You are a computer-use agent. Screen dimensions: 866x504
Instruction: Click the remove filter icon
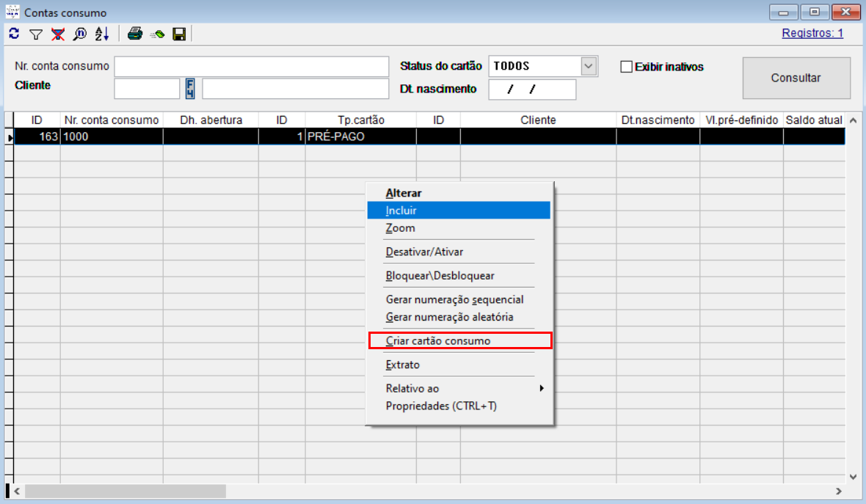(x=57, y=34)
